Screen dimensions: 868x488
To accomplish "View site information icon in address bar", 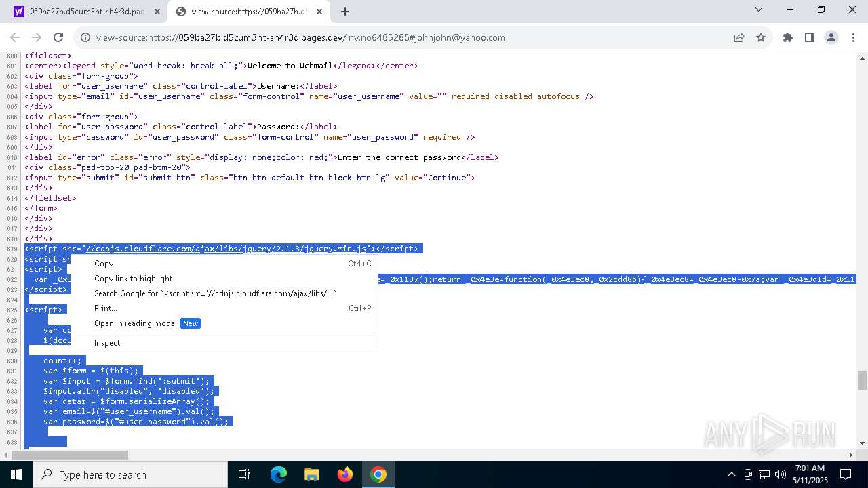I will click(x=85, y=37).
